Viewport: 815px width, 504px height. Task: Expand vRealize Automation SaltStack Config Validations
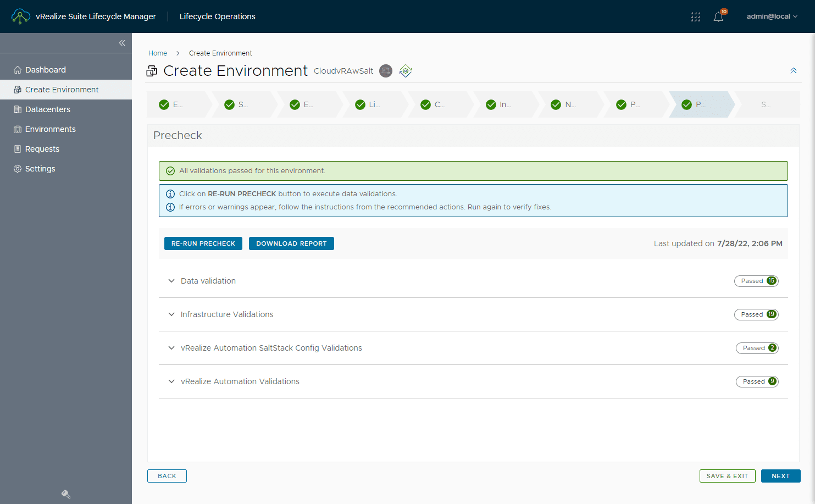coord(171,348)
